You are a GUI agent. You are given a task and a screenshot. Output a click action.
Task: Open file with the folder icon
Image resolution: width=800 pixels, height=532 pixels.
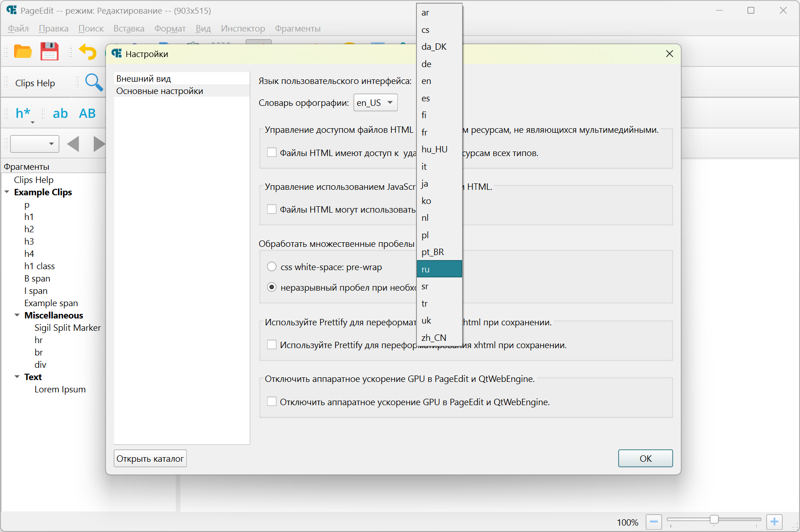[23, 52]
